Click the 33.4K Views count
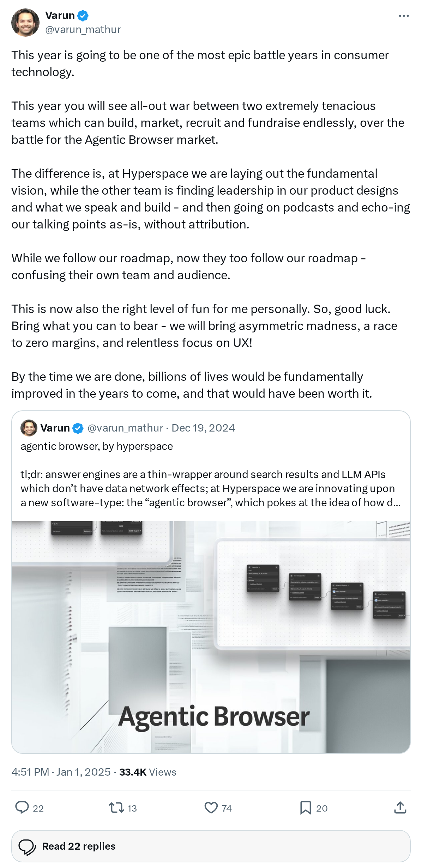This screenshot has width=422, height=868. click(147, 772)
